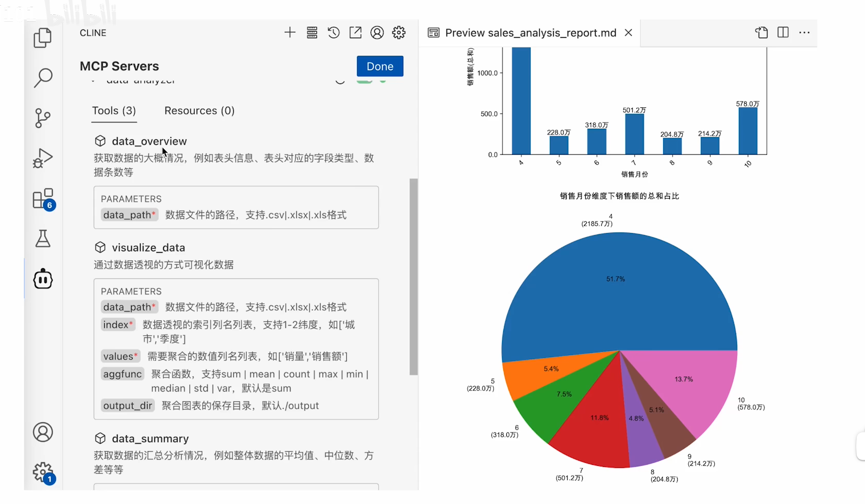Screen dimensions: 865x504
Task: Open Cline in editor via popout icon
Action: pos(356,32)
